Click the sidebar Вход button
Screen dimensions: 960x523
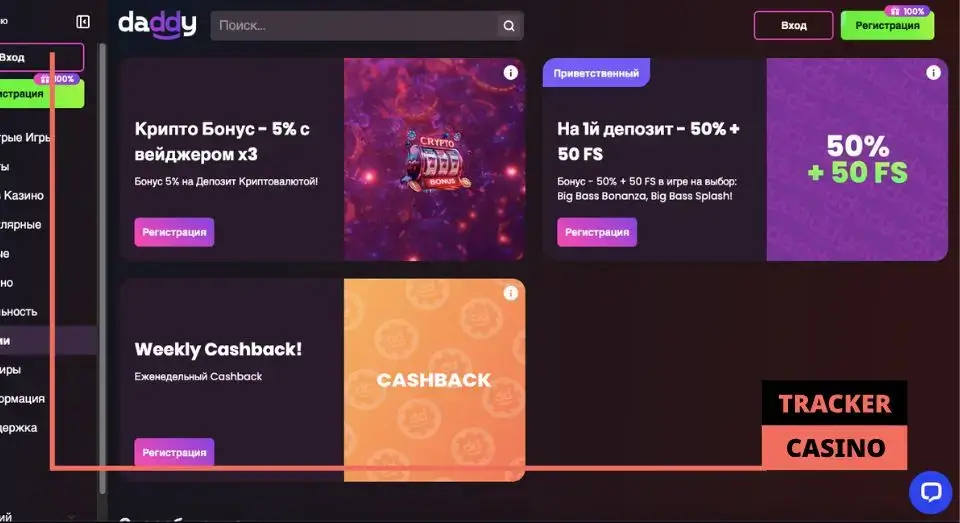tap(40, 58)
